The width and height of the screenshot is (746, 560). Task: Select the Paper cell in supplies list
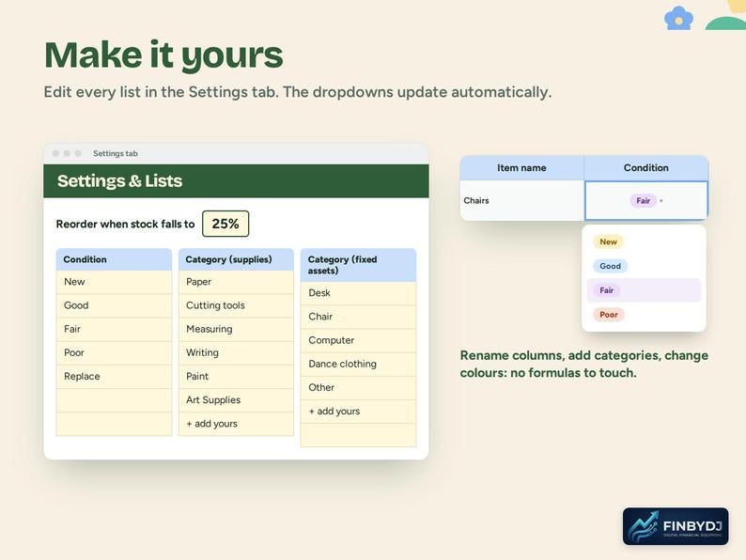236,282
